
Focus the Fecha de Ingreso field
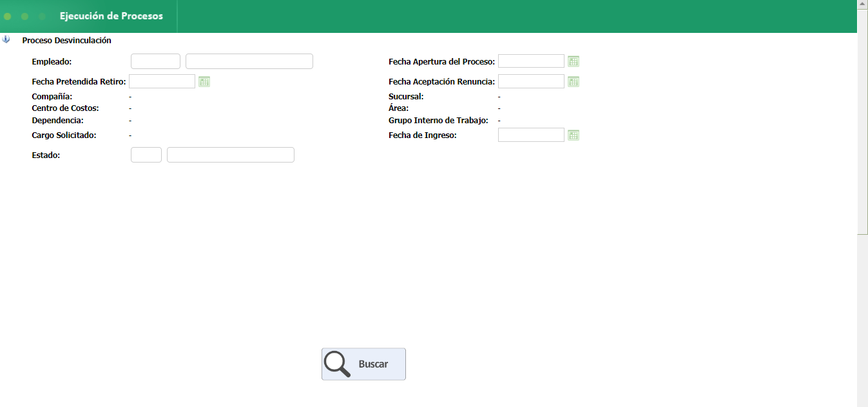click(x=532, y=135)
